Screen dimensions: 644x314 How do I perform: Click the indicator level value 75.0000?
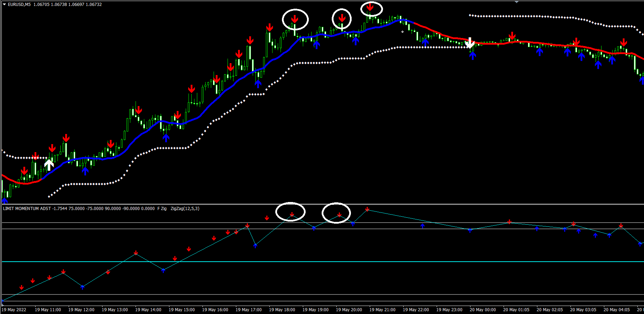coord(77,209)
